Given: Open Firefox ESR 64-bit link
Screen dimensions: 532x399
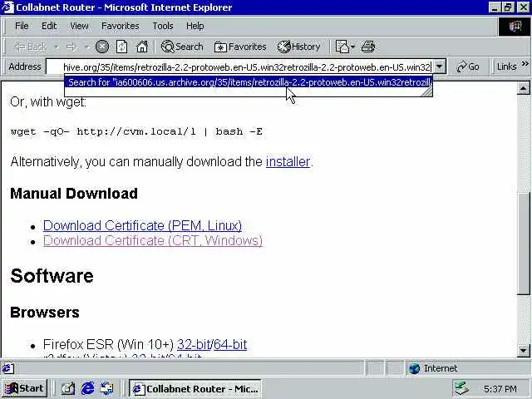Looking at the screenshot, I should pos(230,344).
